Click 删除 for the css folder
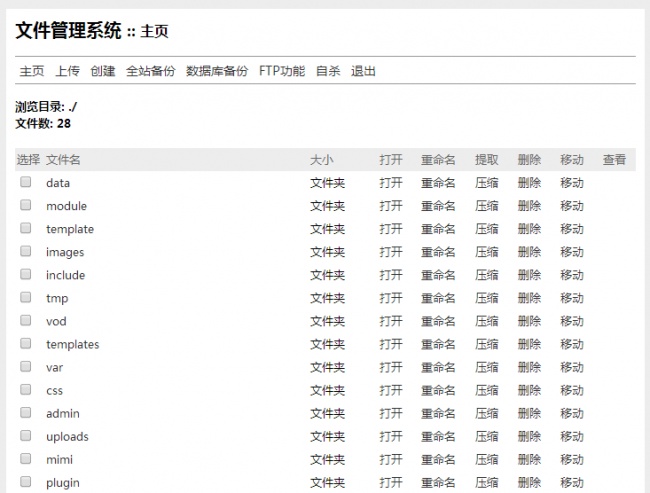Image resolution: width=650 pixels, height=493 pixels. tap(529, 390)
